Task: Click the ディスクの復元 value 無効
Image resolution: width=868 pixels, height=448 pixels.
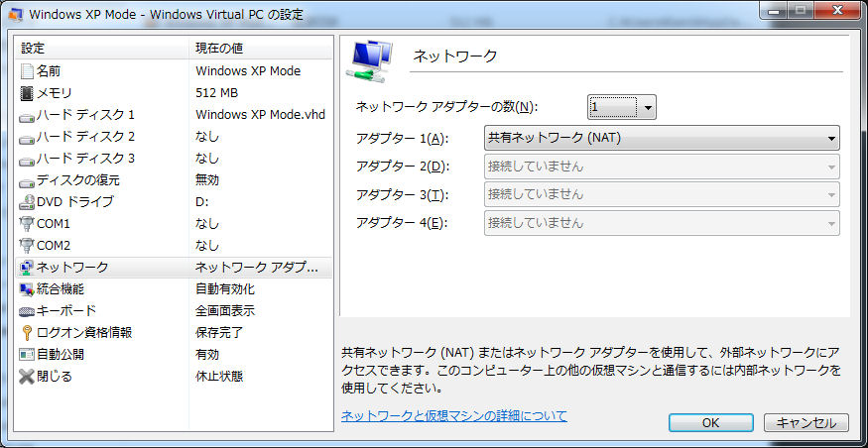Action: pyautogui.click(x=207, y=180)
